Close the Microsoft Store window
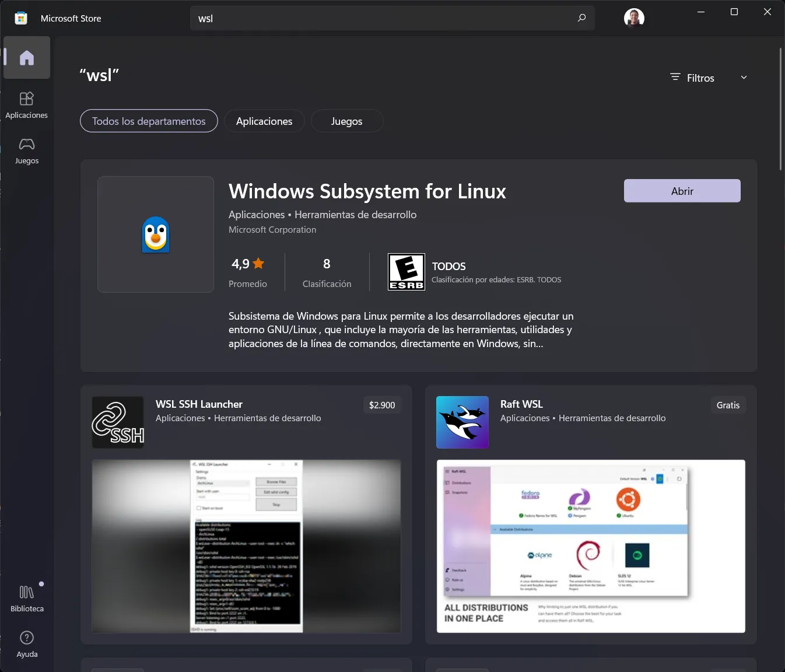Image resolution: width=785 pixels, height=672 pixels. tap(768, 12)
